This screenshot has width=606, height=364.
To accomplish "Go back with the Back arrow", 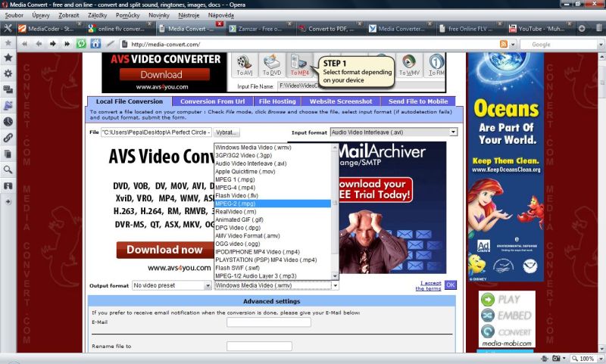I will click(39, 44).
